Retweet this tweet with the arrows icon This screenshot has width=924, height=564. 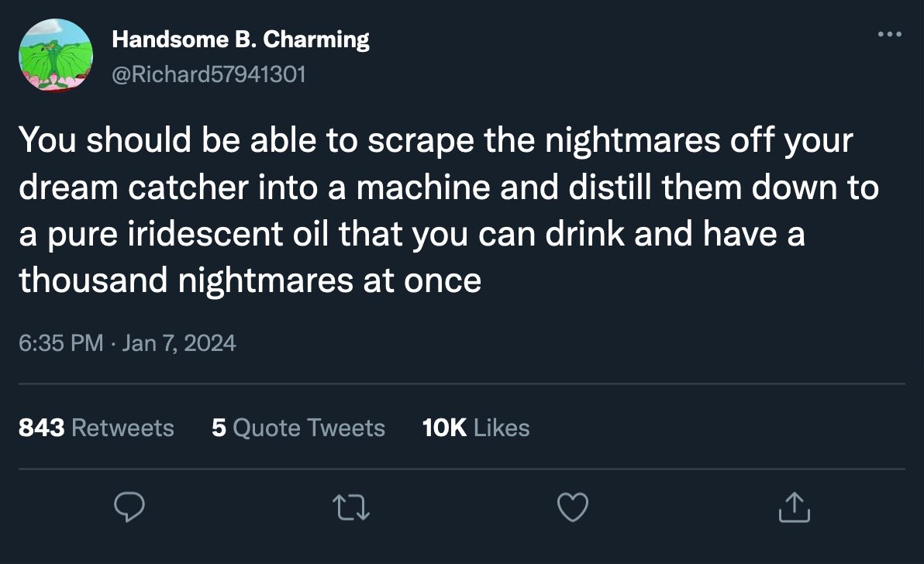(353, 508)
